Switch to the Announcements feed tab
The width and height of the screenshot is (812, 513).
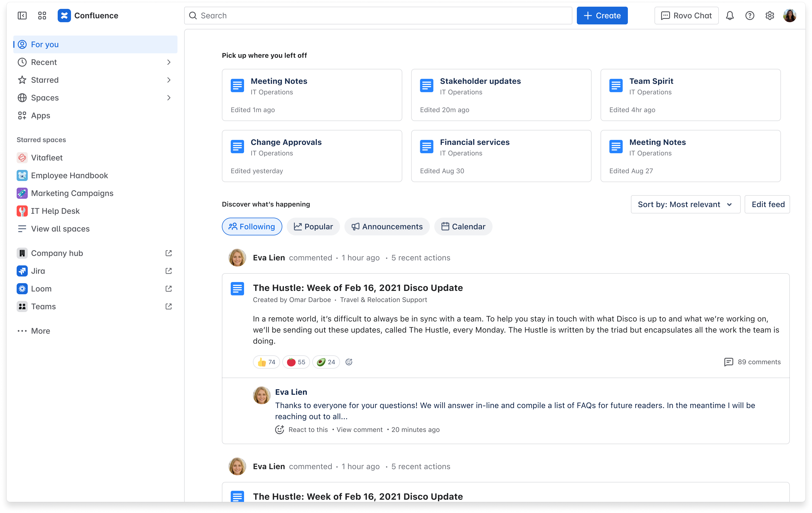(x=387, y=227)
